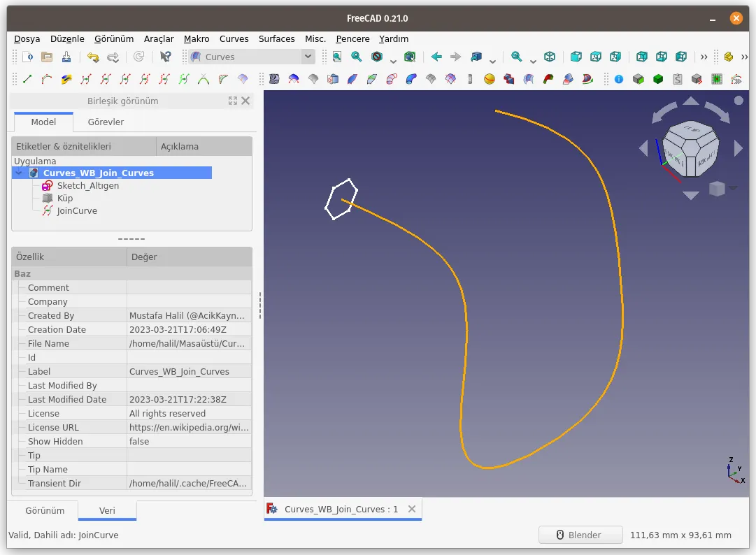
Task: Open the draw style dropdown arrow
Action: tap(393, 61)
